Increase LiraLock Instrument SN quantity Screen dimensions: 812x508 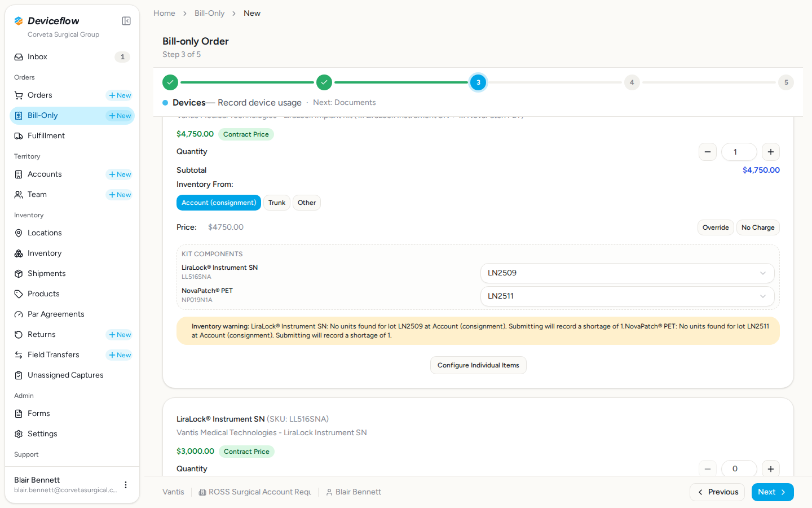[771, 469]
